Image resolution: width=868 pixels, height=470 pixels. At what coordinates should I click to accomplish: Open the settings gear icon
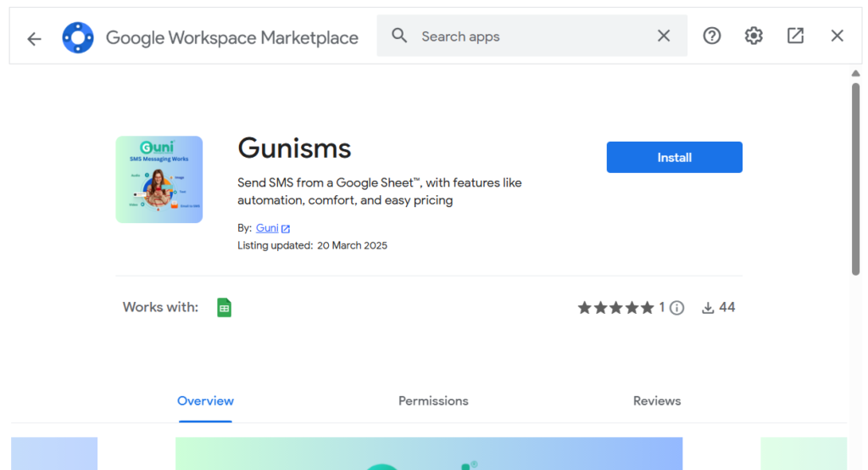pos(754,36)
